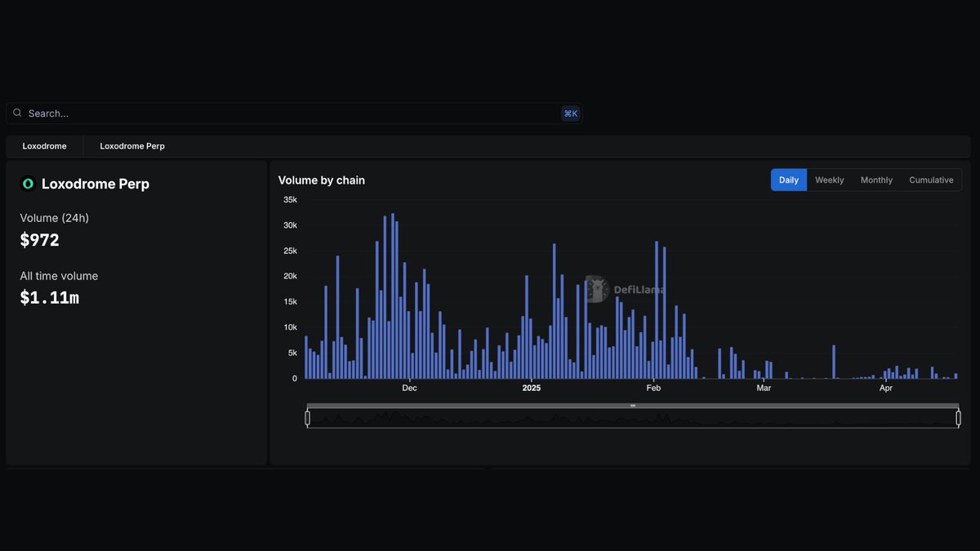Screen dimensions: 980x551
Task: Click the search magnifier icon
Action: [x=17, y=113]
